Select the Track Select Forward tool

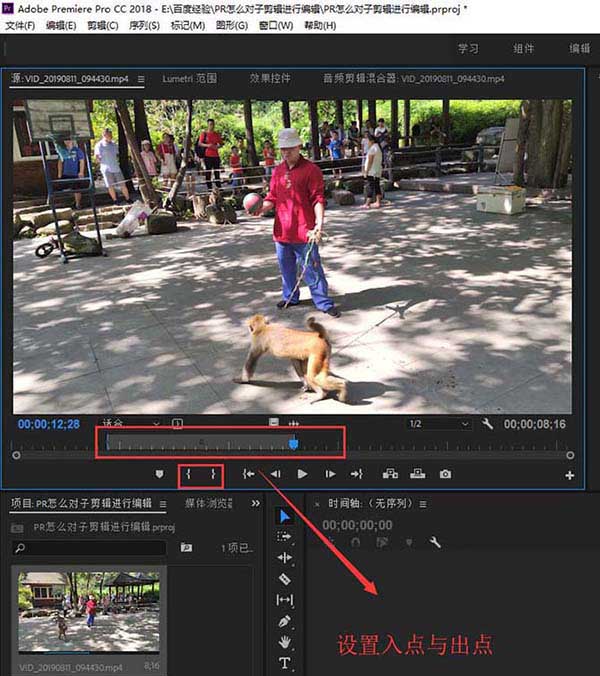285,537
